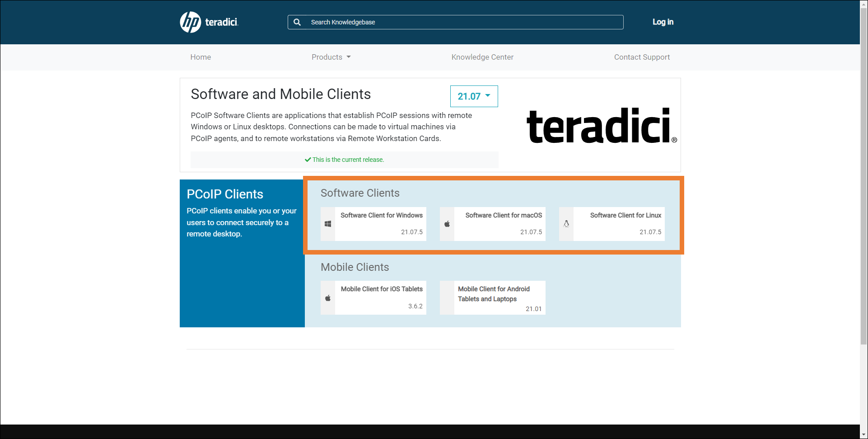Expand the Products menu
Viewport: 868px width, 439px height.
[331, 57]
